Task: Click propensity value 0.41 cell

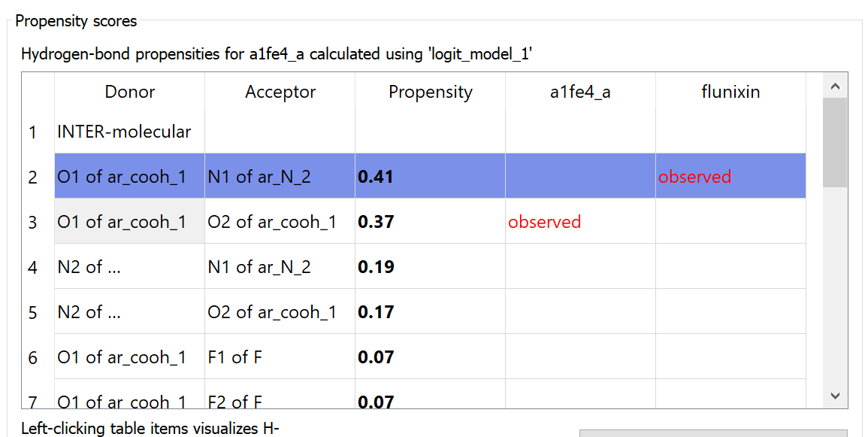Action: [430, 177]
